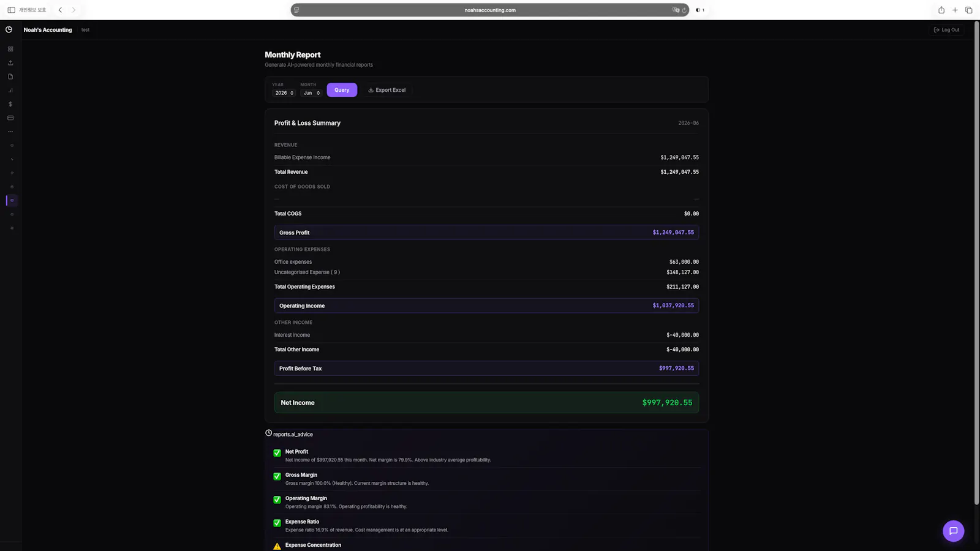Go back with the browser back arrow

(60, 10)
